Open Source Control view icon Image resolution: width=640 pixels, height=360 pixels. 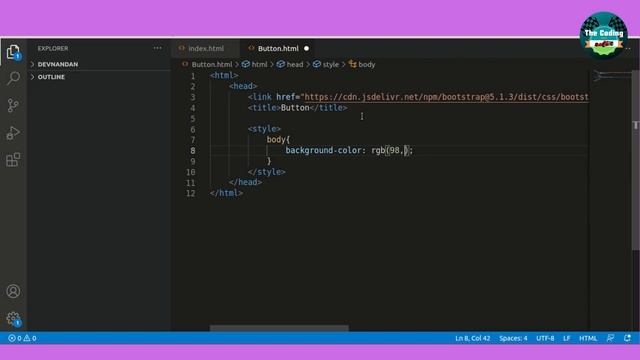coord(13,105)
